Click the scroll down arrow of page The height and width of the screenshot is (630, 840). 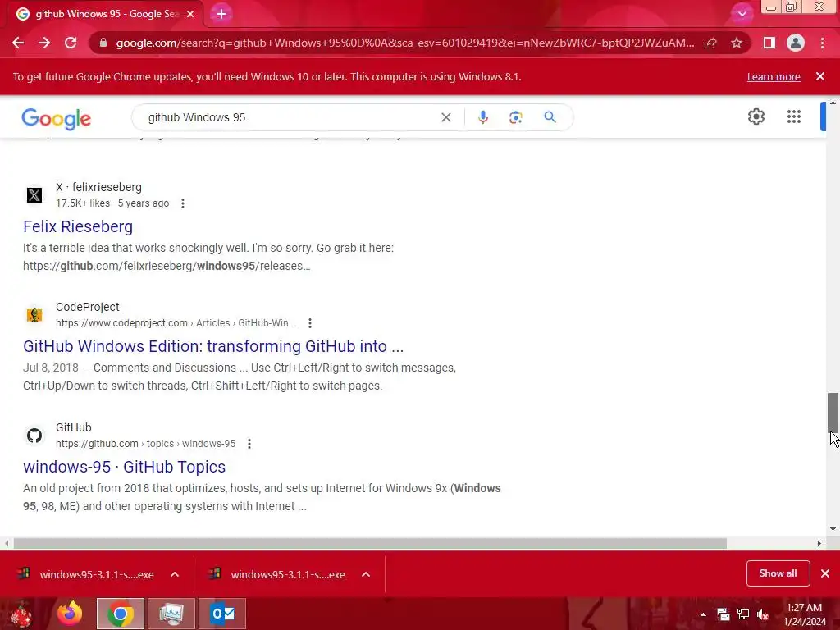833,529
